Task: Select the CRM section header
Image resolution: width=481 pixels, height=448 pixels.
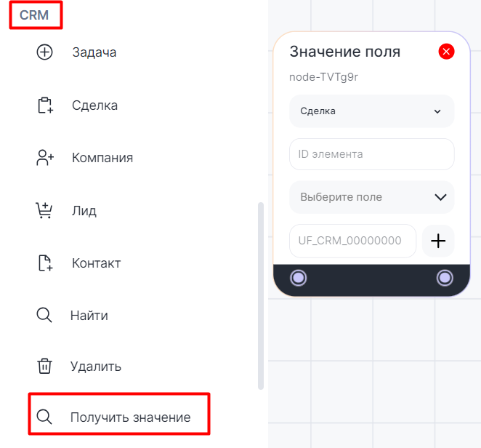Action: click(34, 15)
